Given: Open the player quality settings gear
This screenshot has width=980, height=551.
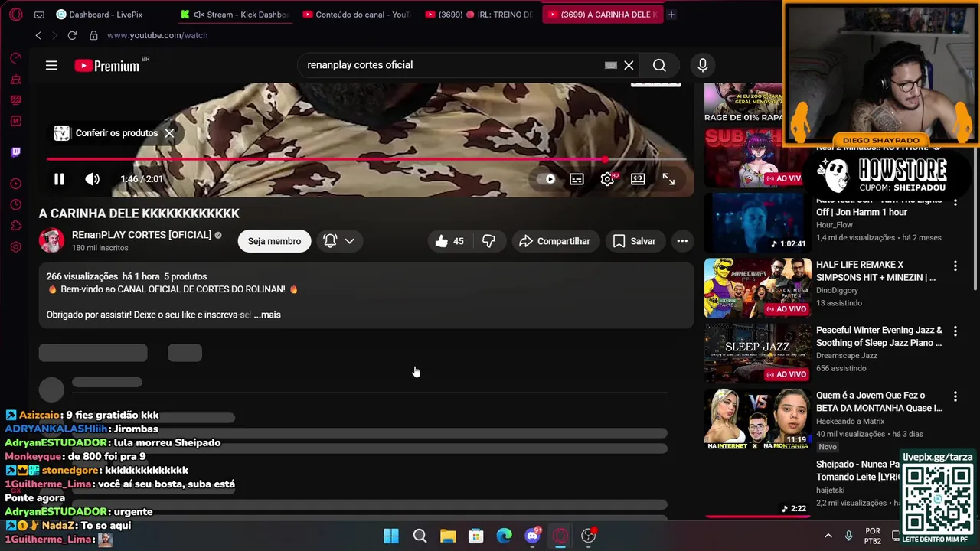Looking at the screenshot, I should point(608,179).
